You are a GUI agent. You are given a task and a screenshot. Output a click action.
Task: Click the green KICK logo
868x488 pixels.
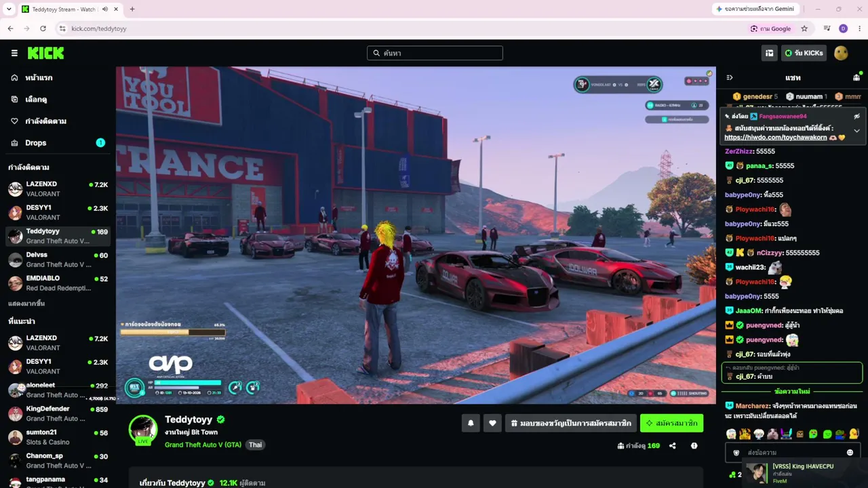pos(45,53)
